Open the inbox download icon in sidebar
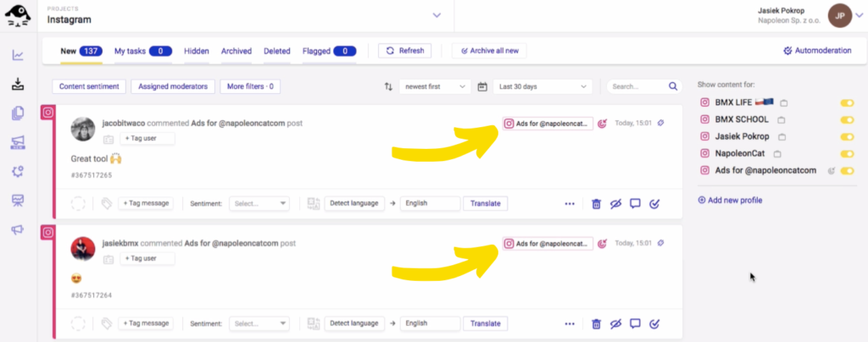The image size is (868, 342). click(x=18, y=85)
